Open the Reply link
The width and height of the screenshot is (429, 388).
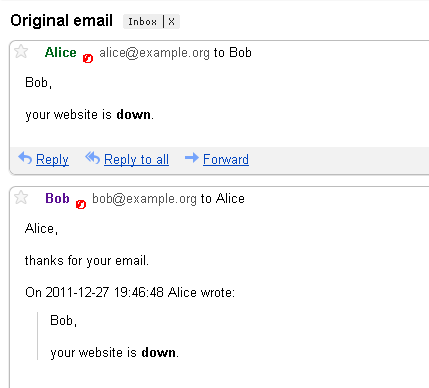52,160
